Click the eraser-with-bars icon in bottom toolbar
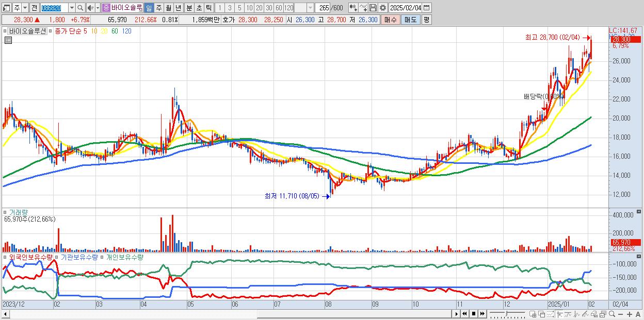Viewport: 644px width, 320px height. coord(594,314)
